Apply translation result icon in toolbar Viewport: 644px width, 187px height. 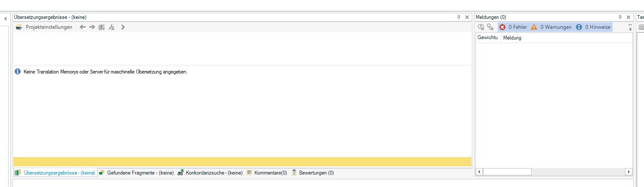(x=102, y=27)
